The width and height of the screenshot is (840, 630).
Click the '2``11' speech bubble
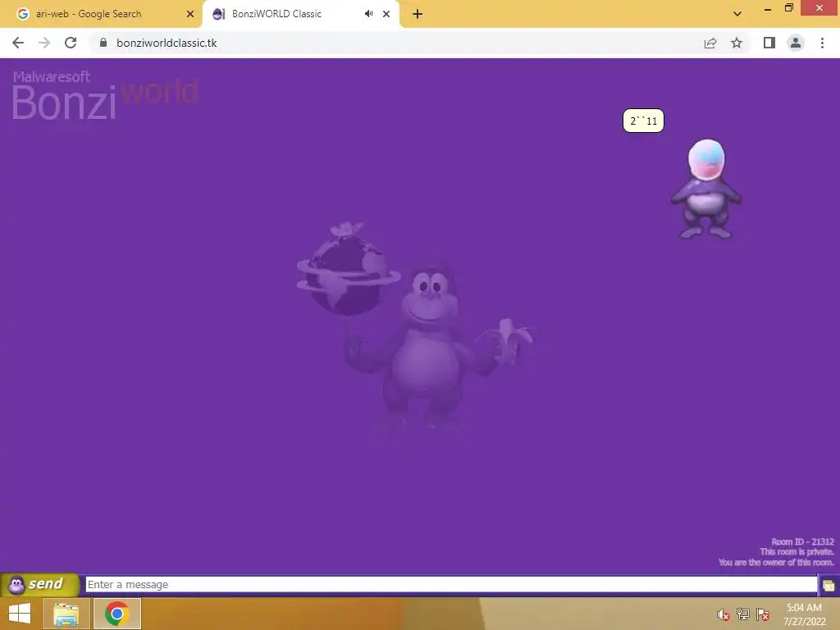tap(643, 121)
